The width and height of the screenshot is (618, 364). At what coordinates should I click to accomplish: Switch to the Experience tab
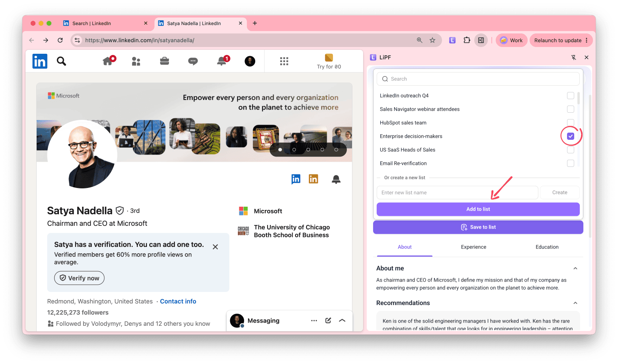point(473,247)
